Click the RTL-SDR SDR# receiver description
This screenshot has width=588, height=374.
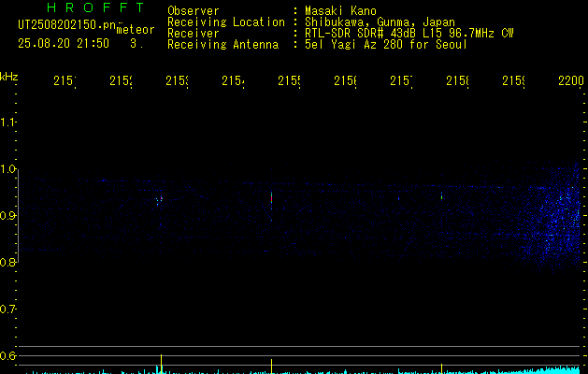[409, 34]
